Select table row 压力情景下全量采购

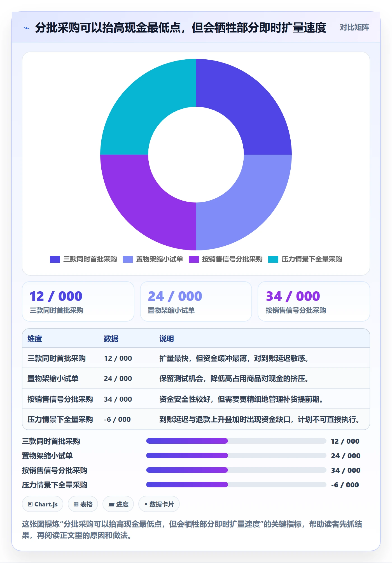pos(196,419)
